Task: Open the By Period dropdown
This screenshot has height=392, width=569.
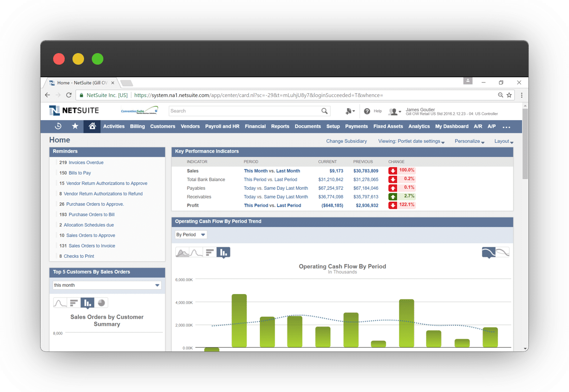Action: 191,235
